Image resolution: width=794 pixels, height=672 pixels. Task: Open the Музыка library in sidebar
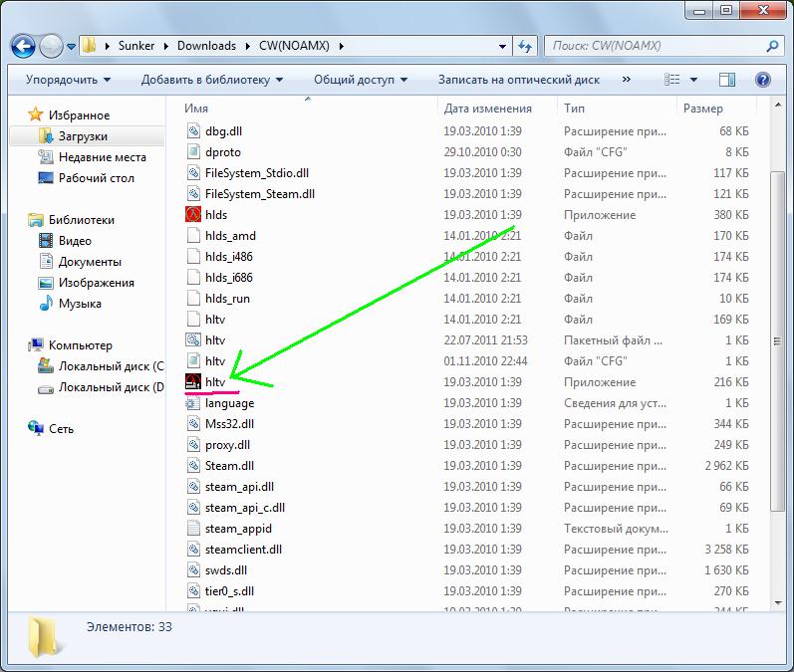coord(80,304)
